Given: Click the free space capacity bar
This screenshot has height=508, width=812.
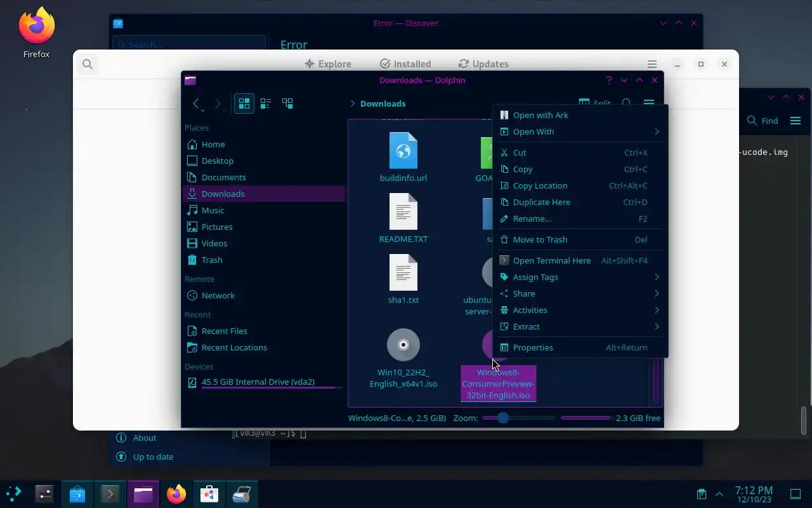Looking at the screenshot, I should [x=586, y=418].
